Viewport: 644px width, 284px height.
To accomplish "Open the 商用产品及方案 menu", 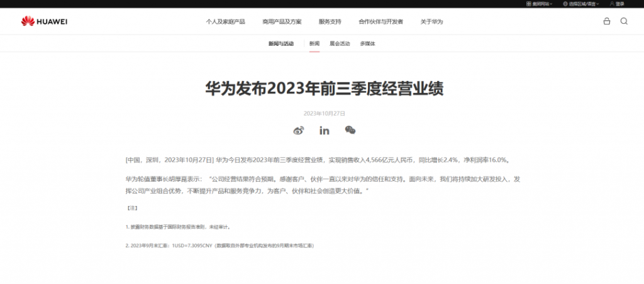I will point(282,22).
